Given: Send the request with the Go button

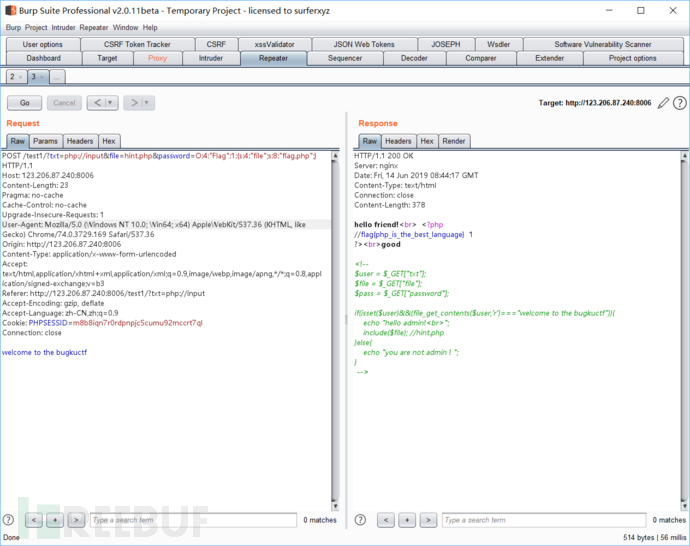Looking at the screenshot, I should tap(25, 103).
